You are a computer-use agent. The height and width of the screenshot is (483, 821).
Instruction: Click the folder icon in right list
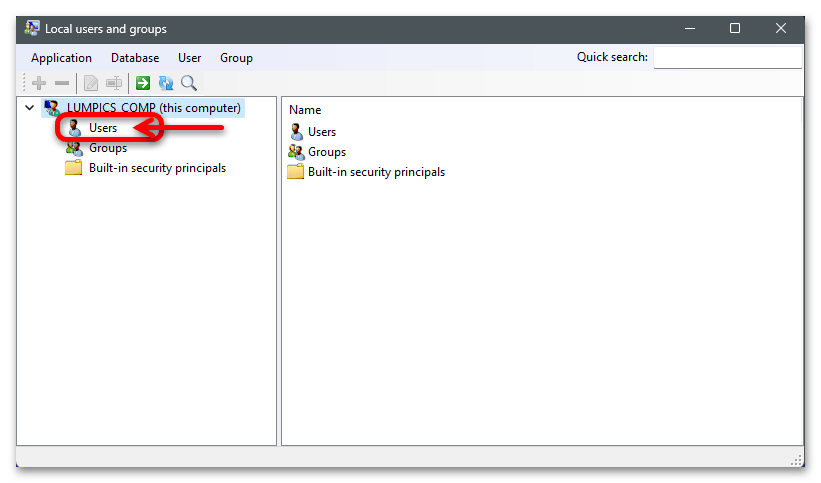pyautogui.click(x=295, y=171)
